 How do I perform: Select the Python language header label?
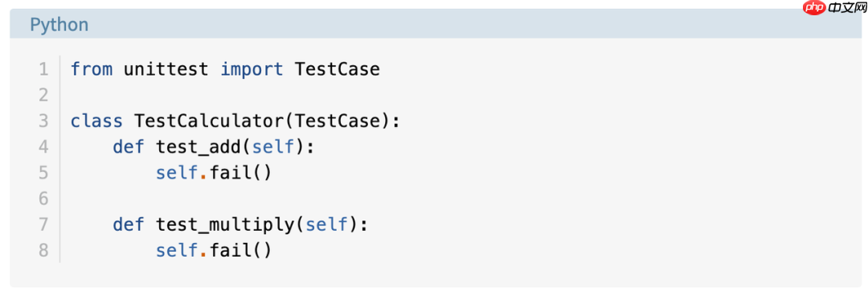pyautogui.click(x=59, y=25)
